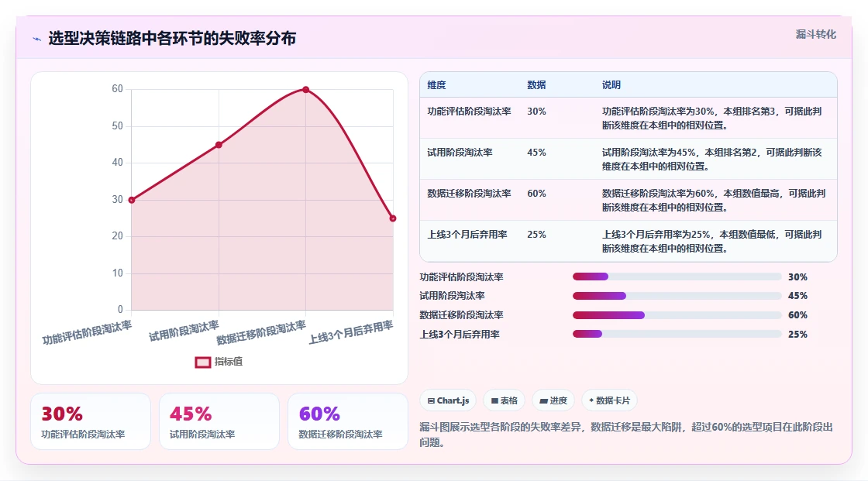Open the 60% 数据迁移阶段淘汰率 stat card
The width and height of the screenshot is (868, 481).
pyautogui.click(x=348, y=421)
